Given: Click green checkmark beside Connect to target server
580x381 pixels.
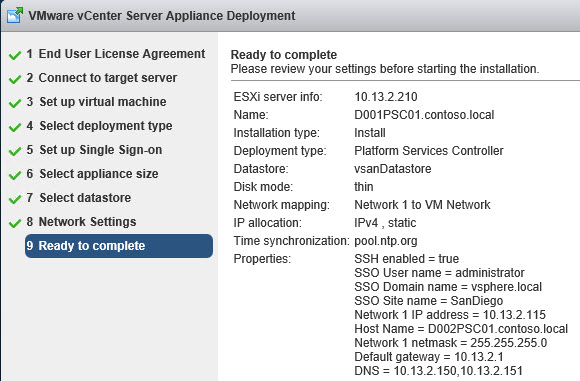Looking at the screenshot, I should (15, 79).
